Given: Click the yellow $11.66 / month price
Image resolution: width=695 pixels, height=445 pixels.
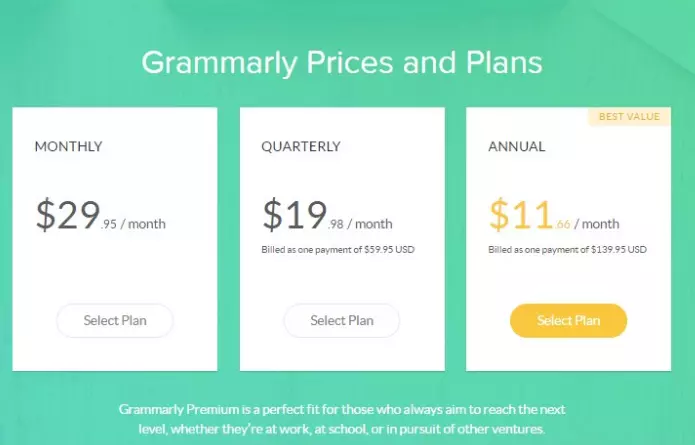Looking at the screenshot, I should click(x=554, y=215).
